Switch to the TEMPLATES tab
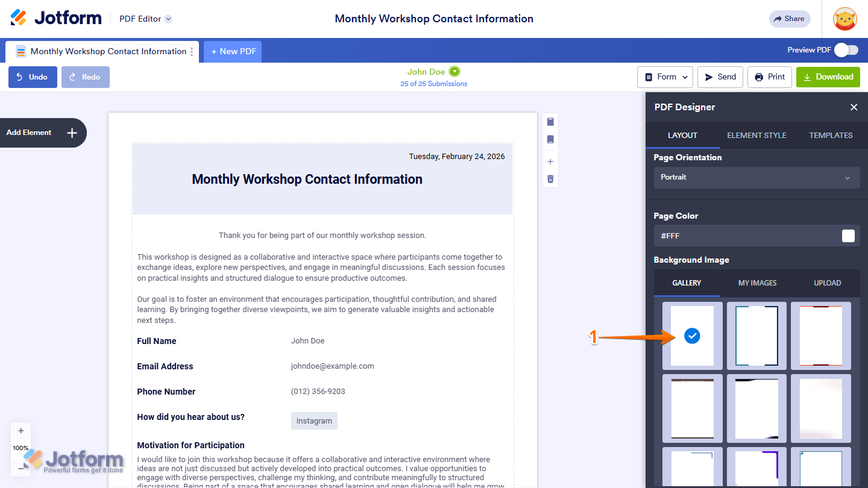The image size is (868, 488). click(x=831, y=136)
